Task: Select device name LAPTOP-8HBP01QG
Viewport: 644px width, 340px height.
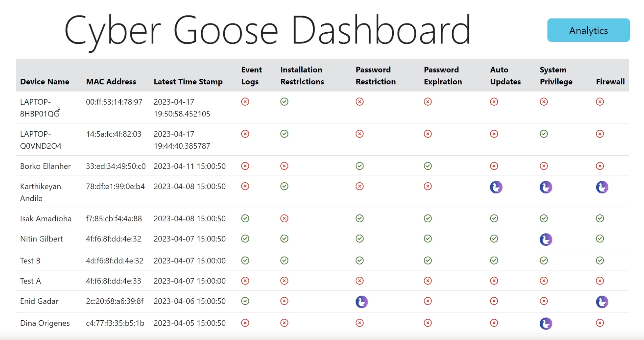Action: [39, 108]
